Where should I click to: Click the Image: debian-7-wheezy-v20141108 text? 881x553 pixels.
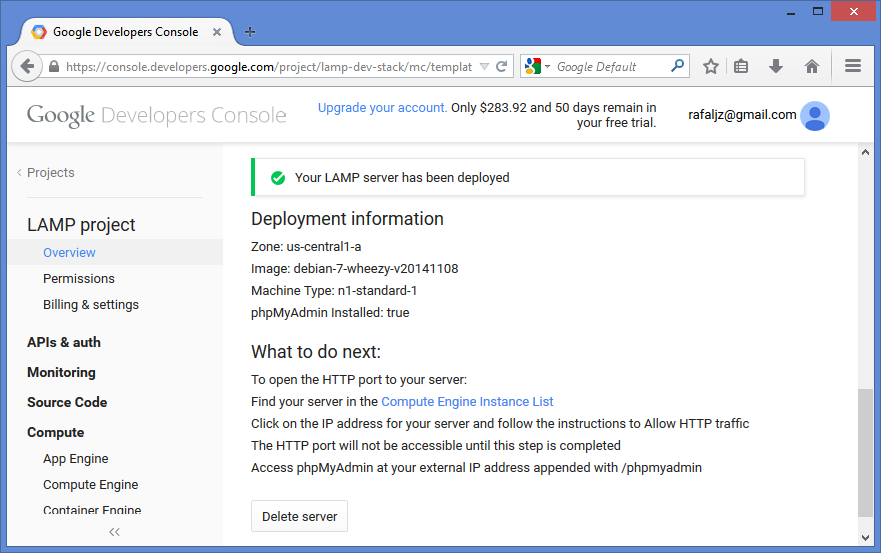pos(355,269)
